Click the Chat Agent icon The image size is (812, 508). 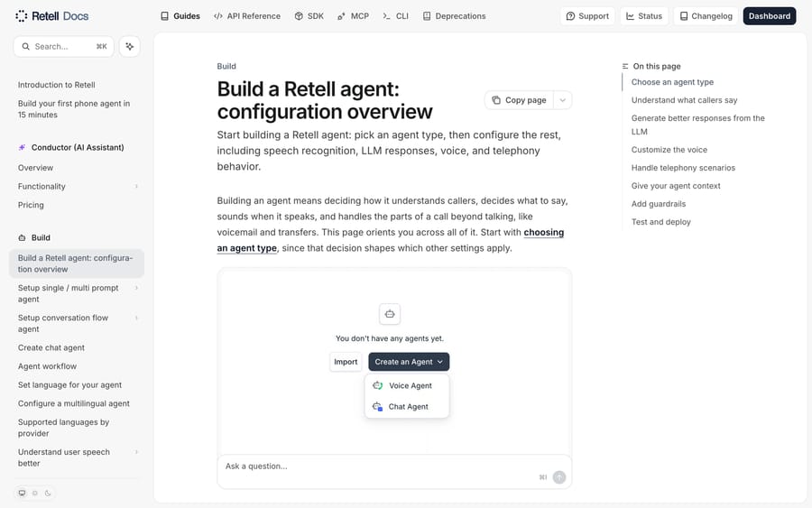coord(377,407)
